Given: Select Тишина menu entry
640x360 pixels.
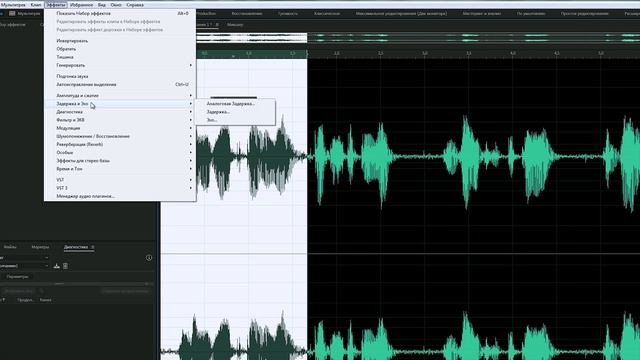Looking at the screenshot, I should [120, 57].
